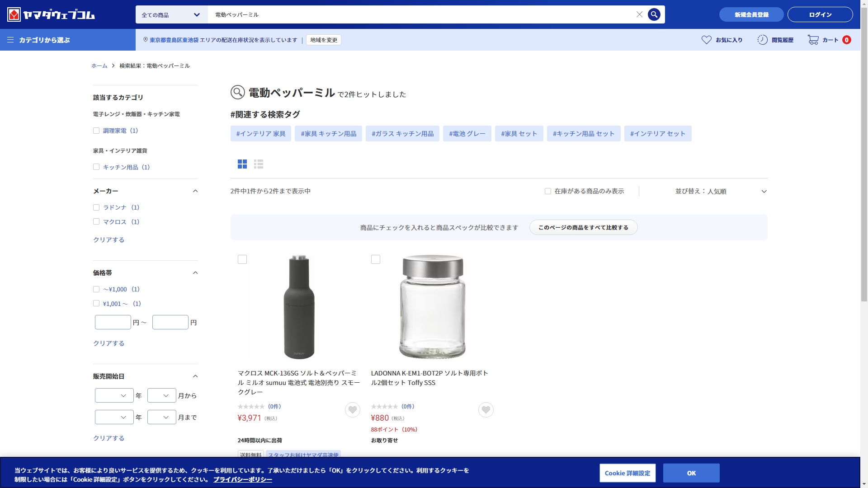Click the search magnifier icon button
The image size is (868, 488).
click(654, 14)
